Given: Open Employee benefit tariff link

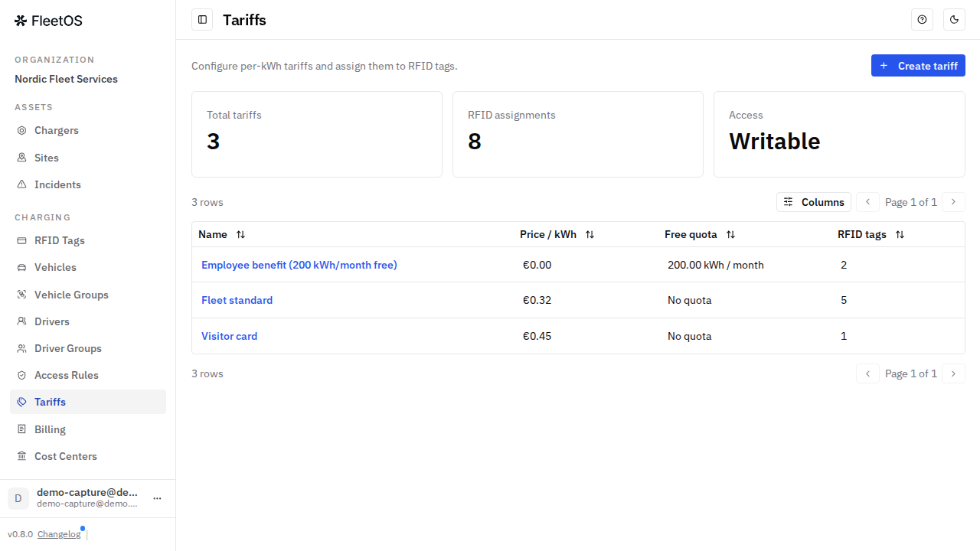Looking at the screenshot, I should (x=299, y=265).
